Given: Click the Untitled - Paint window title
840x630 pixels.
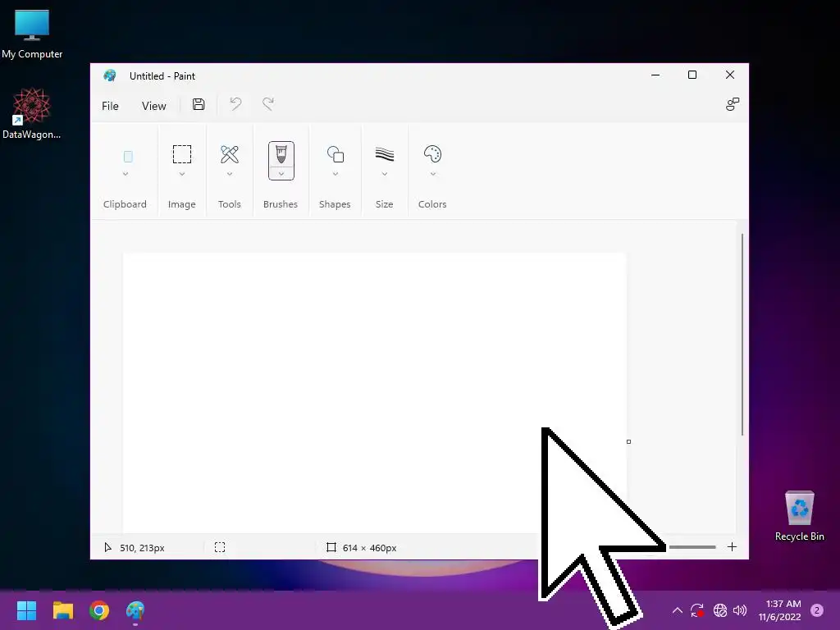Looking at the screenshot, I should (x=162, y=76).
